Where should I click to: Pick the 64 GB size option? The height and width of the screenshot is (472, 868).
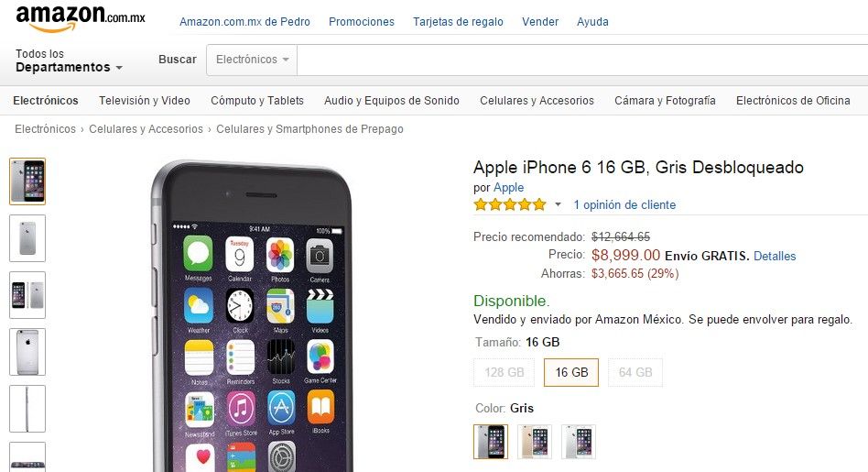[x=635, y=372]
